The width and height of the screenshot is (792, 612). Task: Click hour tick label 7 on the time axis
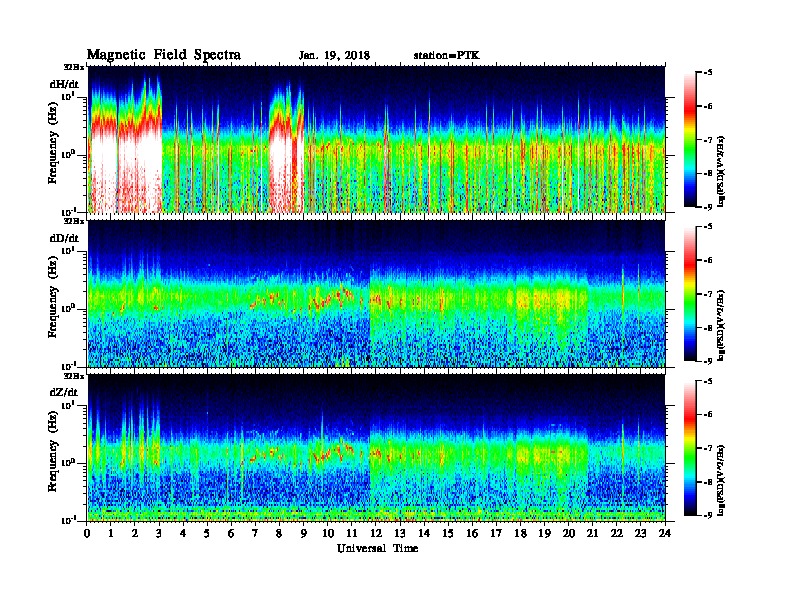point(255,534)
